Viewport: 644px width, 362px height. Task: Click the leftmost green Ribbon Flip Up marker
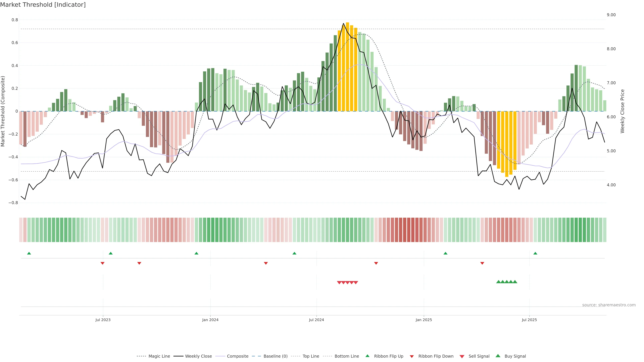point(29,253)
